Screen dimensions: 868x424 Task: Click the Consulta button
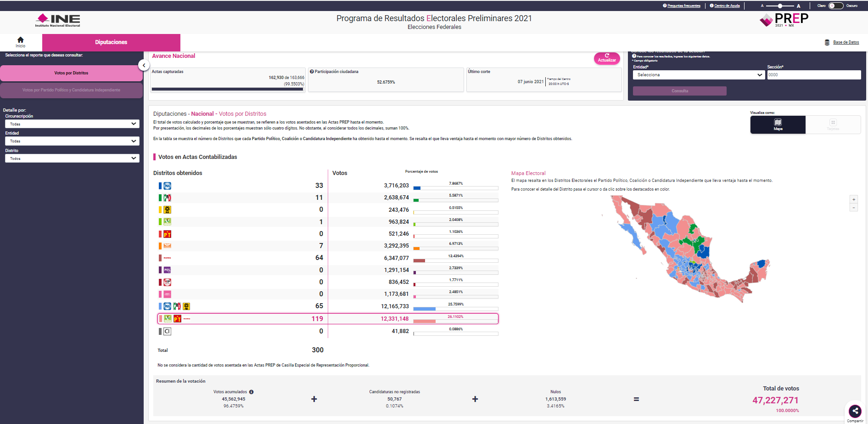[680, 91]
